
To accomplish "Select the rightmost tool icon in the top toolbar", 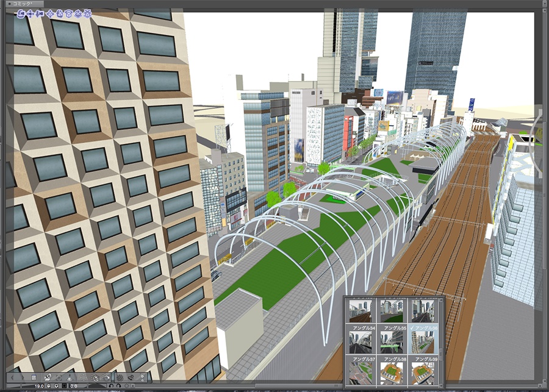I will (x=87, y=13).
